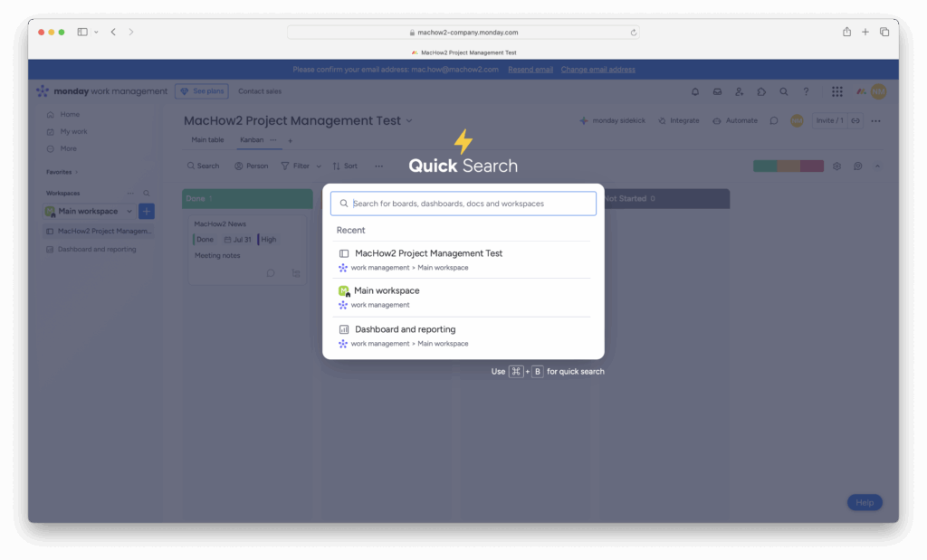Open Kanban tab three-dot options
This screenshot has width=927, height=560.
click(273, 140)
